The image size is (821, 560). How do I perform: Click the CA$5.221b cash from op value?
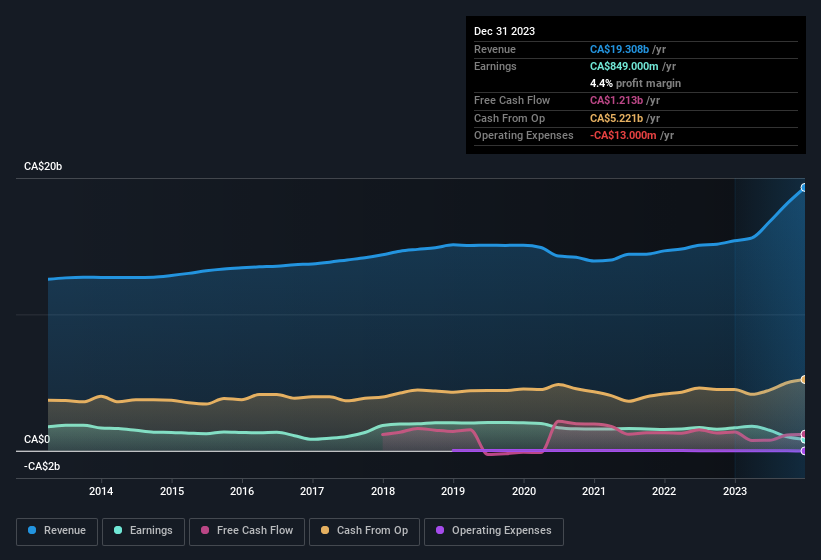616,118
